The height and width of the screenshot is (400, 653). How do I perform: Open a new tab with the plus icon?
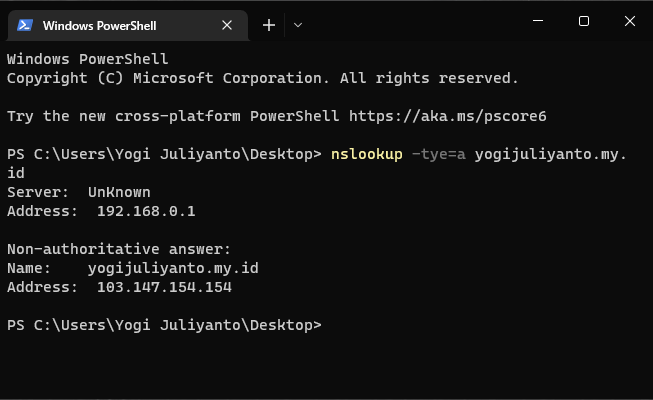click(268, 25)
